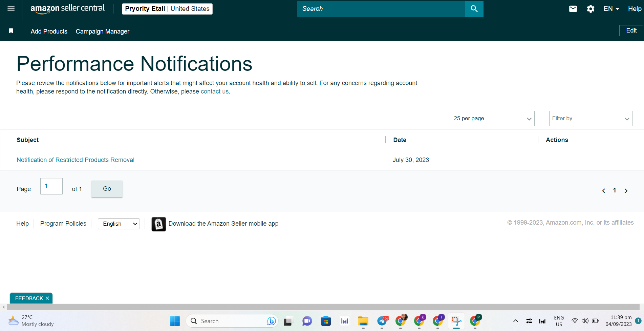Open the Filter by dropdown

click(591, 119)
